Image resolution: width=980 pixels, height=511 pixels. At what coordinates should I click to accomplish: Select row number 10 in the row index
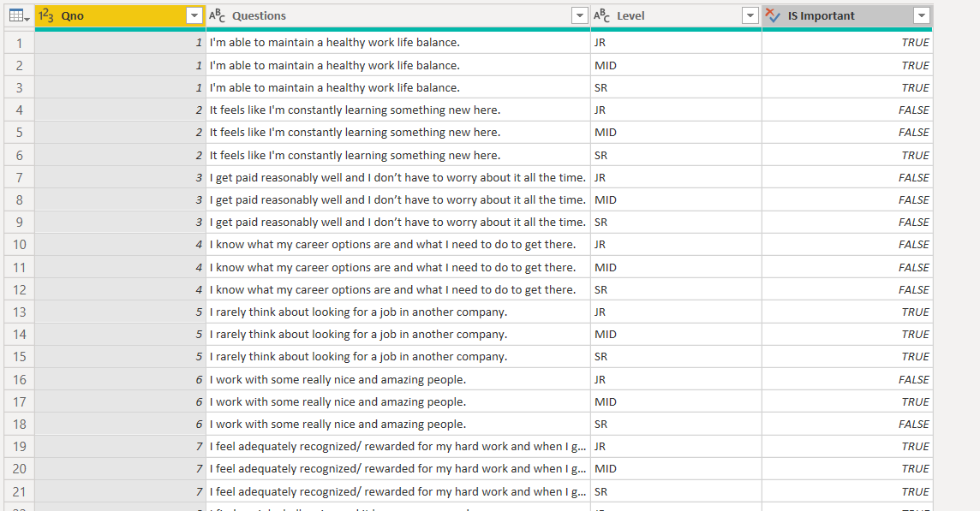coord(19,245)
